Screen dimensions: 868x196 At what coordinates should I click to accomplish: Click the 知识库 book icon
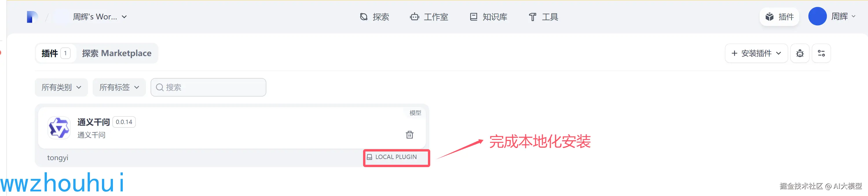pyautogui.click(x=473, y=17)
